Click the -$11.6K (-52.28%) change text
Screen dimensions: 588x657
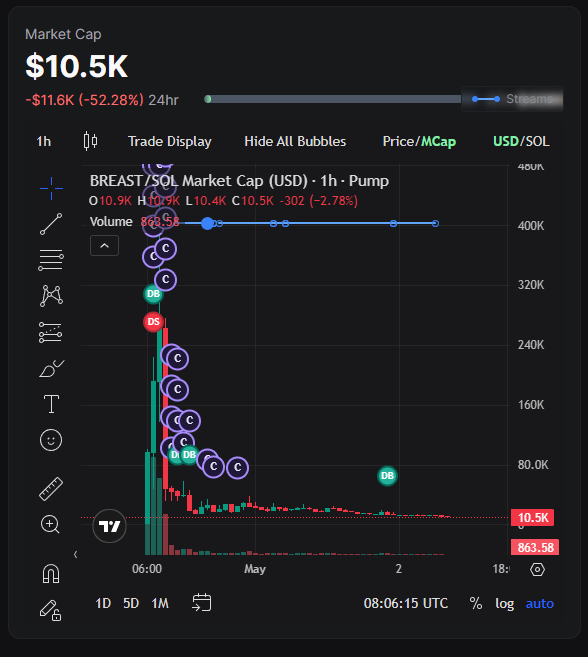coord(84,100)
